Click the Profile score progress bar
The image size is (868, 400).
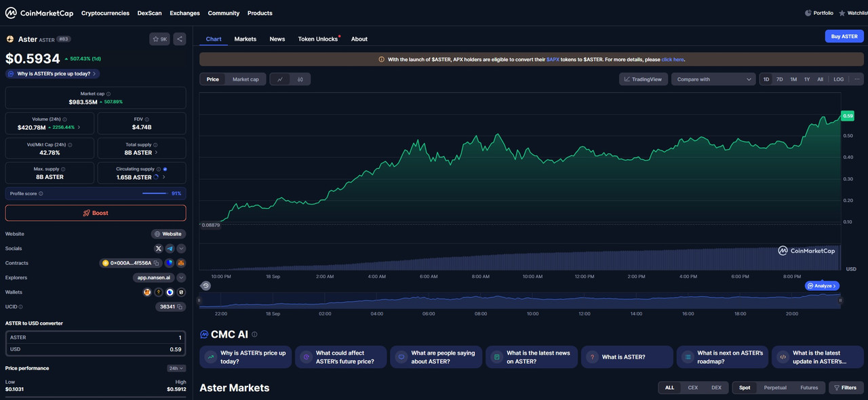point(155,194)
